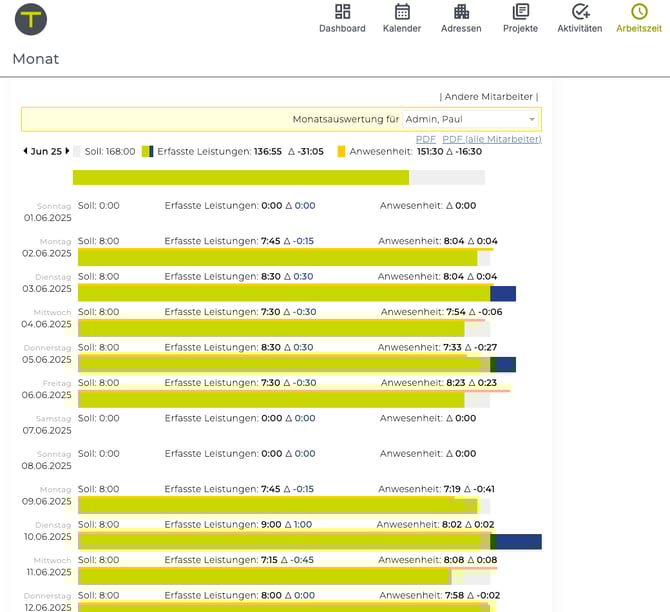
Task: Click Andere Mitarbeiter link
Action: pyautogui.click(x=489, y=97)
